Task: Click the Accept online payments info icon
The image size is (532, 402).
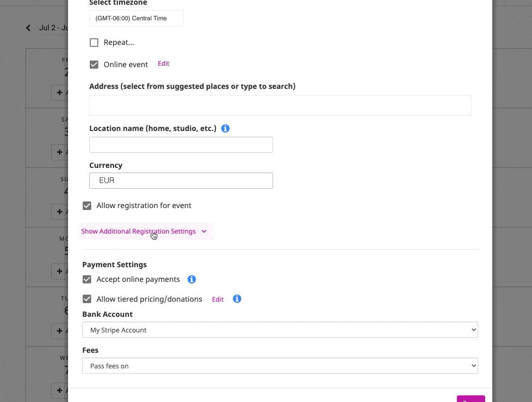Action: coord(192,279)
